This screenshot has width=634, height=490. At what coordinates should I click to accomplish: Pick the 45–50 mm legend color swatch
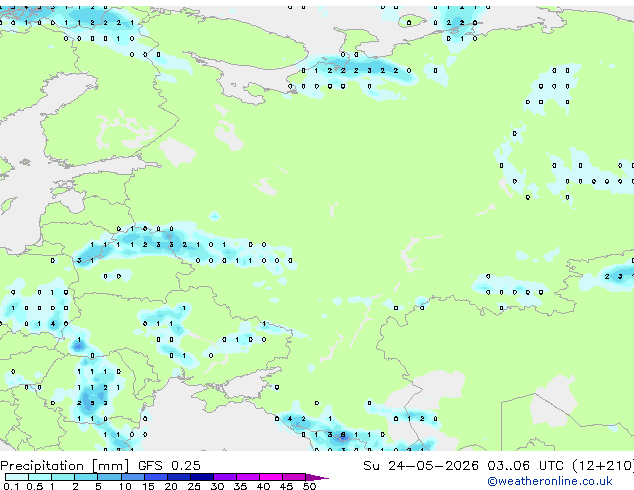[294, 477]
